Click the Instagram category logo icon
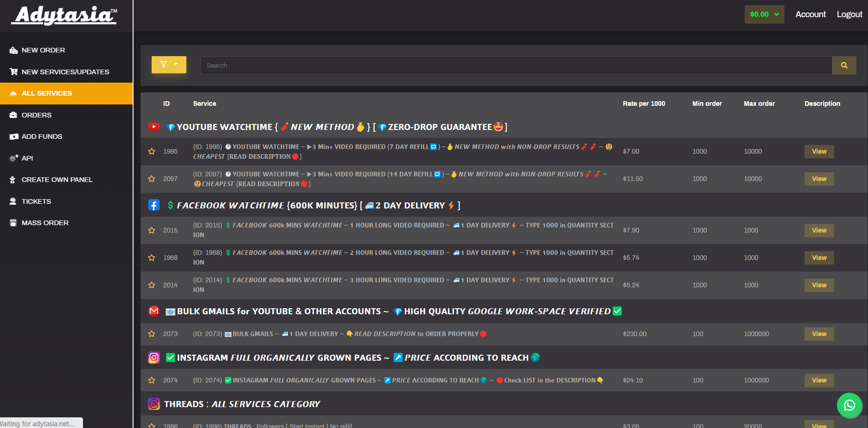Image resolution: width=868 pixels, height=428 pixels. click(x=154, y=357)
